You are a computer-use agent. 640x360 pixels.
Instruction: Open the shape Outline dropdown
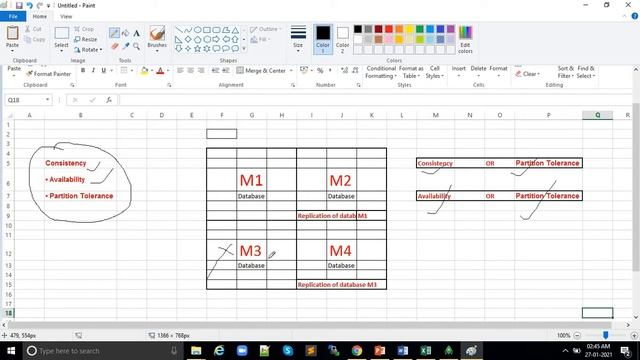pyautogui.click(x=266, y=29)
